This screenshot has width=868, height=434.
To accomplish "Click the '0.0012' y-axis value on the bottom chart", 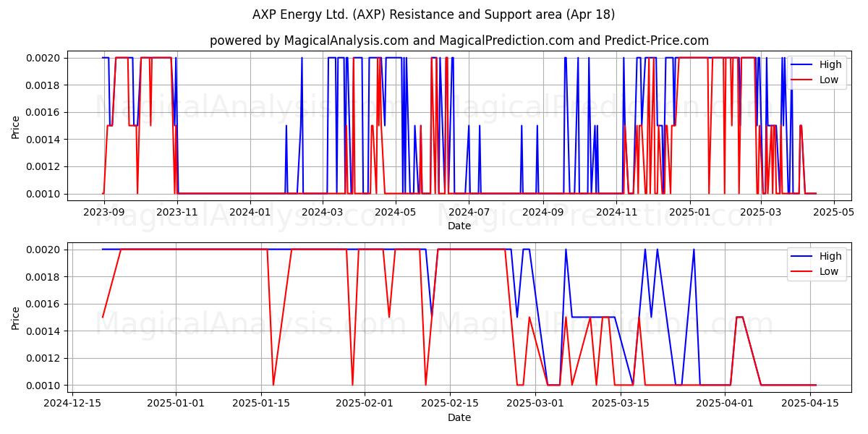I will pos(44,358).
